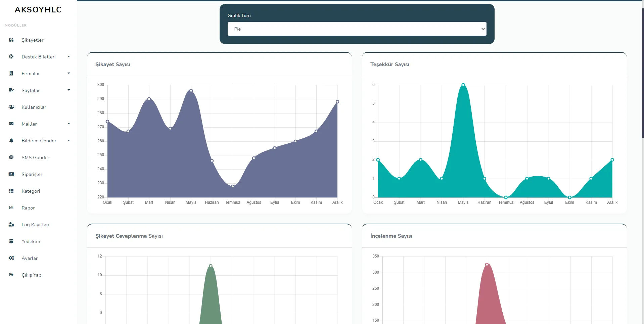
Task: Click the Şikayetler quote icon
Action: click(11, 40)
